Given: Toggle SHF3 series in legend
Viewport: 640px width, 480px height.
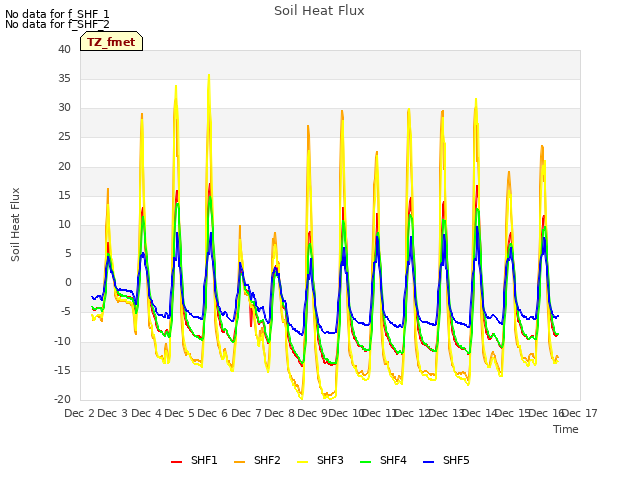Looking at the screenshot, I should [320, 460].
